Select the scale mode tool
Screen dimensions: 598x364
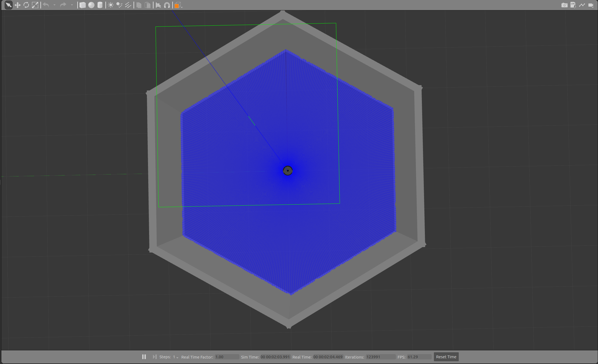pos(35,5)
